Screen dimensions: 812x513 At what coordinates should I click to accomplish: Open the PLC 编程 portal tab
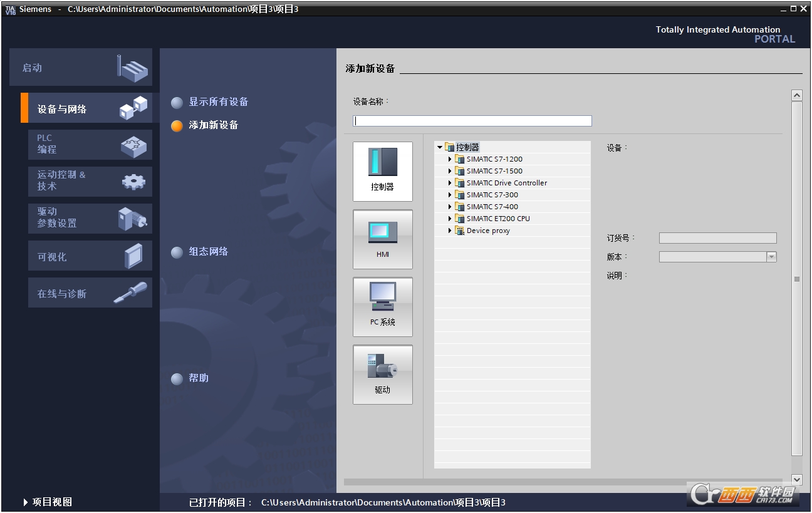(x=90, y=144)
